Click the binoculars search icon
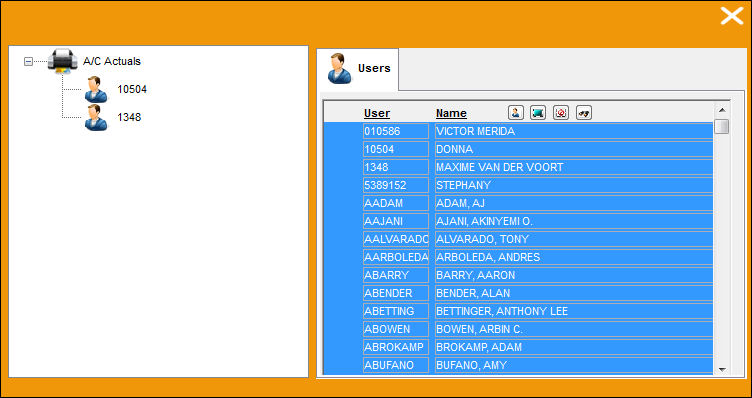Viewport: 752px width, 398px height. (x=584, y=113)
